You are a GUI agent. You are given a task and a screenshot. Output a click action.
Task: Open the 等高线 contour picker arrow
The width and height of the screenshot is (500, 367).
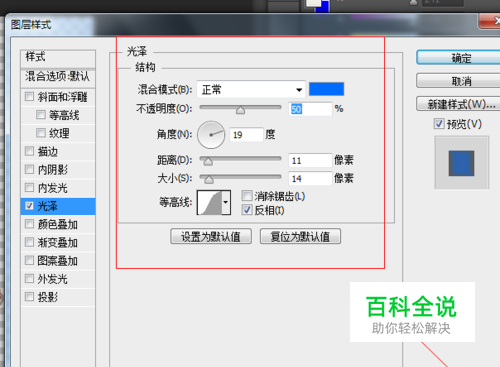[x=226, y=202]
